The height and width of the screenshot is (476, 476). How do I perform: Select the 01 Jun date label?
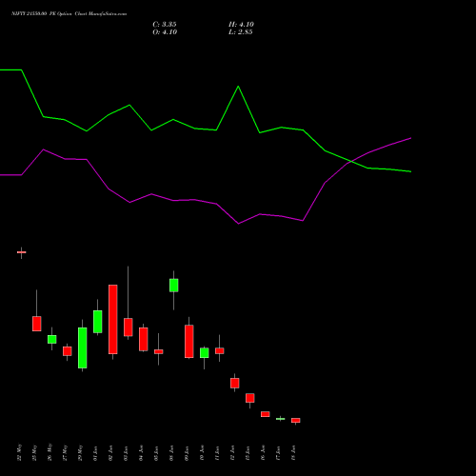coord(95,453)
